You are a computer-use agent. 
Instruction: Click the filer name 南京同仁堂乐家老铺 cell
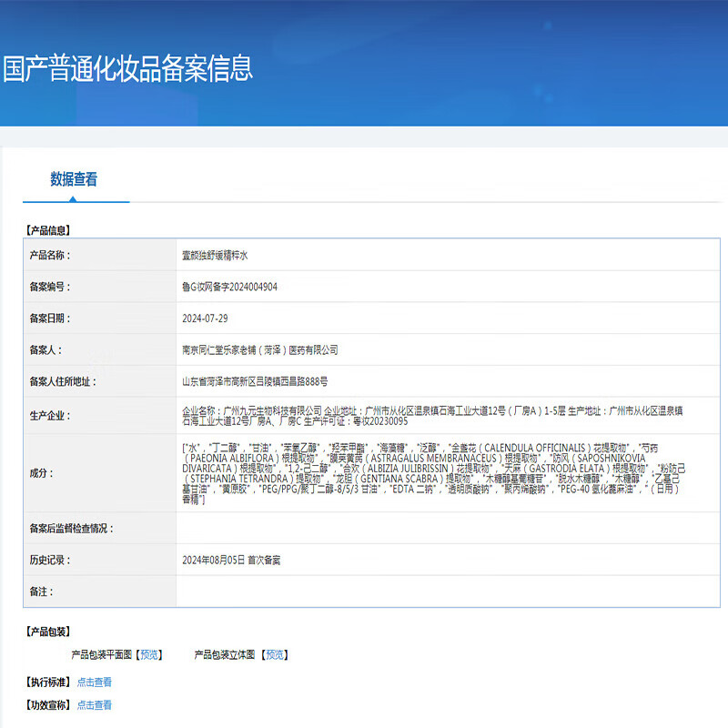click(x=259, y=350)
